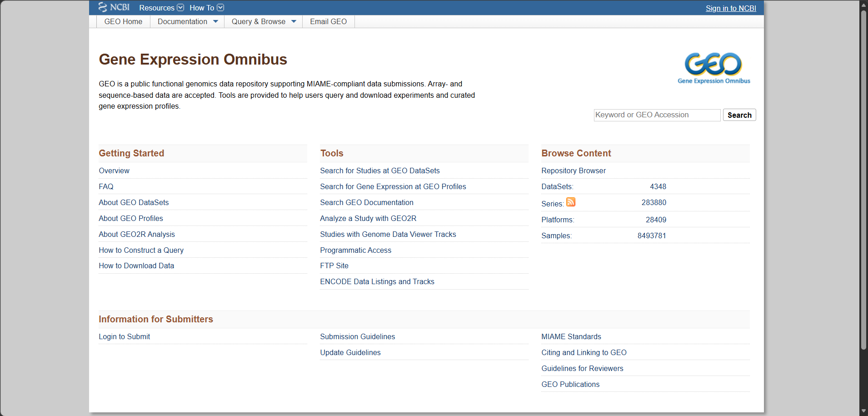Image resolution: width=868 pixels, height=416 pixels.
Task: Open the FTP Site link
Action: click(334, 266)
